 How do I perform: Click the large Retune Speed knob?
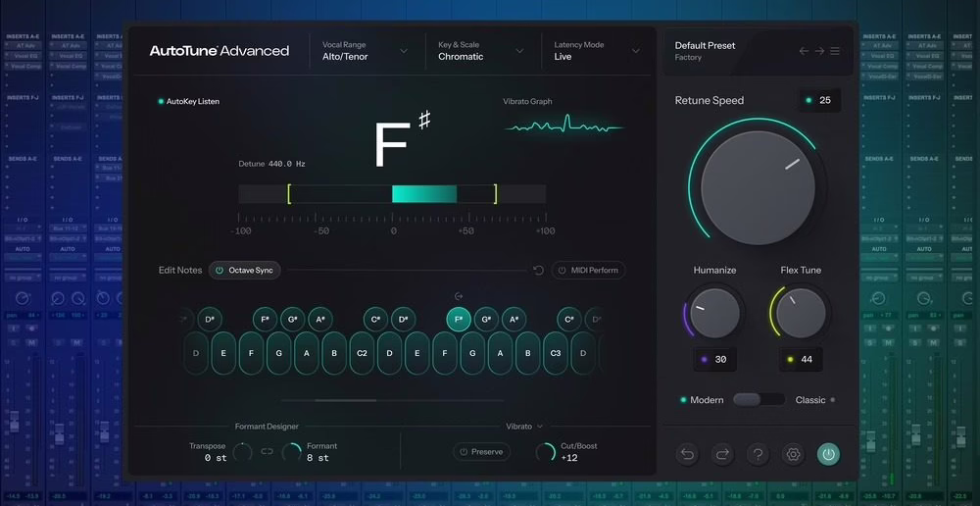pos(758,187)
